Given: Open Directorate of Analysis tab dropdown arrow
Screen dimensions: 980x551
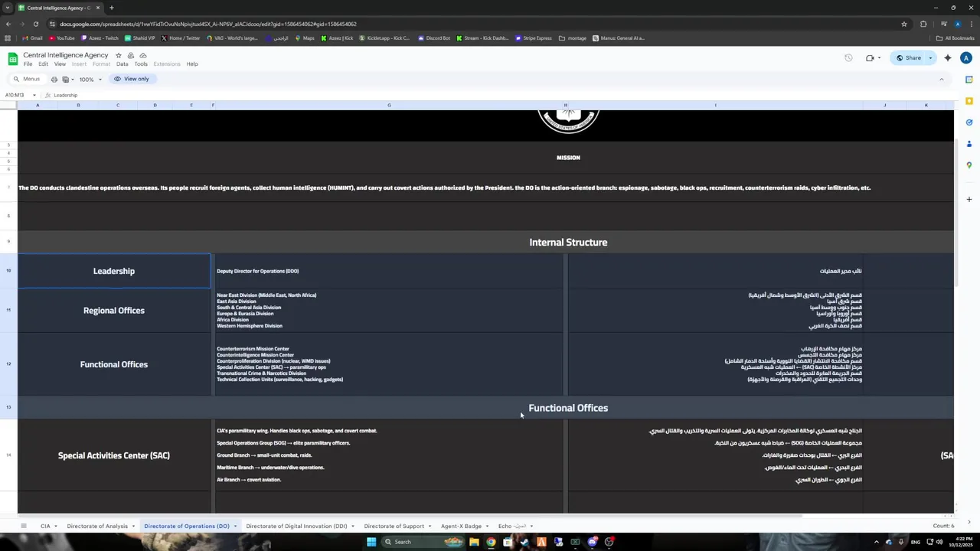Looking at the screenshot, I should [x=133, y=527].
